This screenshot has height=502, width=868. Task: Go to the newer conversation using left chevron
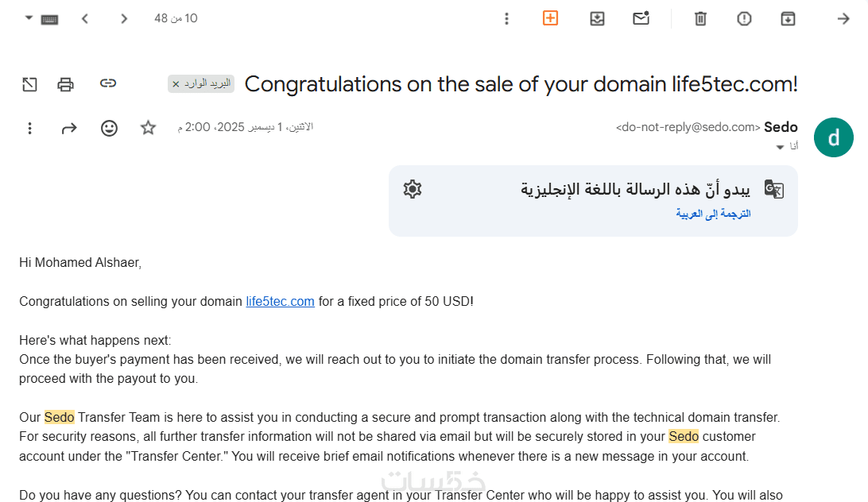pyautogui.click(x=85, y=18)
